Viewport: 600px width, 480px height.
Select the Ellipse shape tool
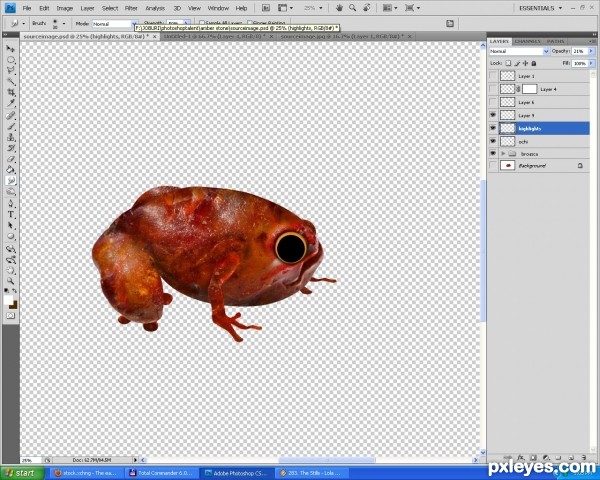[x=11, y=236]
